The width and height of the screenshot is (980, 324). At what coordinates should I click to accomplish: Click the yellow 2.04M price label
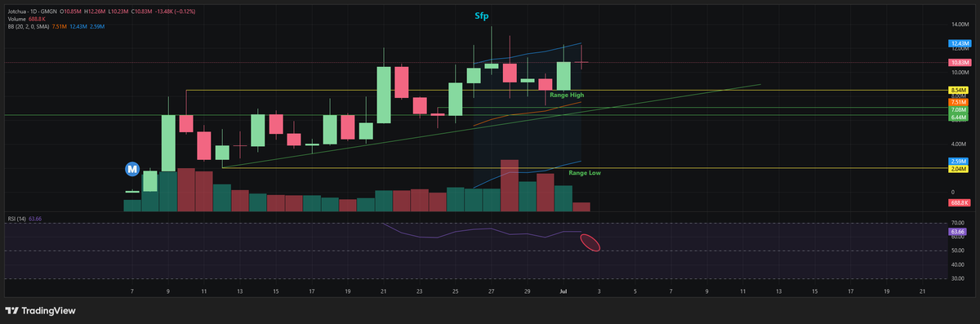point(960,169)
